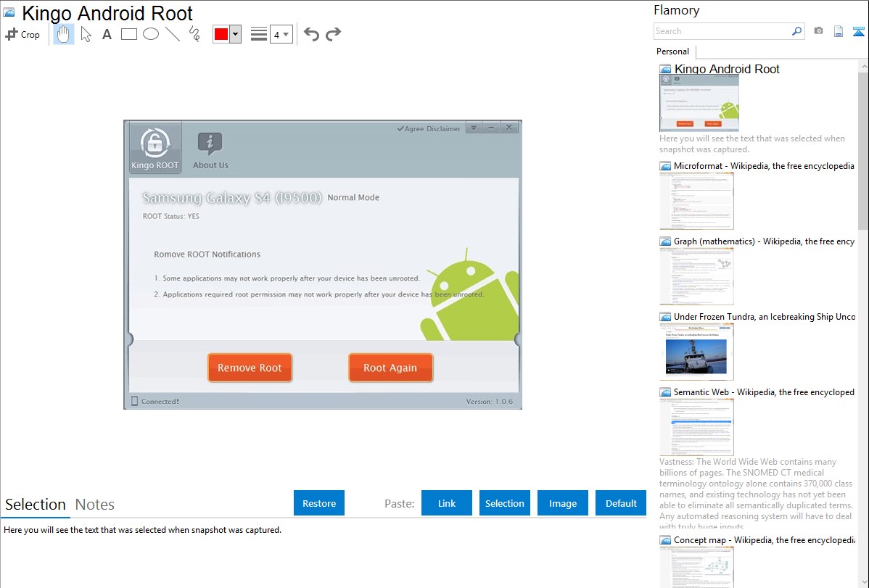Click the Romove ROOT Notifications heading

pyautogui.click(x=207, y=254)
